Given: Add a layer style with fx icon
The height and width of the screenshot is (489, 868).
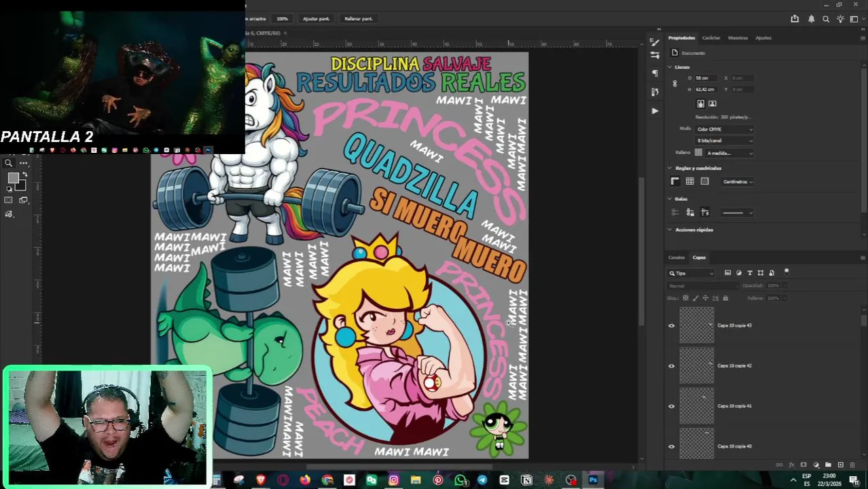Looking at the screenshot, I should click(792, 465).
